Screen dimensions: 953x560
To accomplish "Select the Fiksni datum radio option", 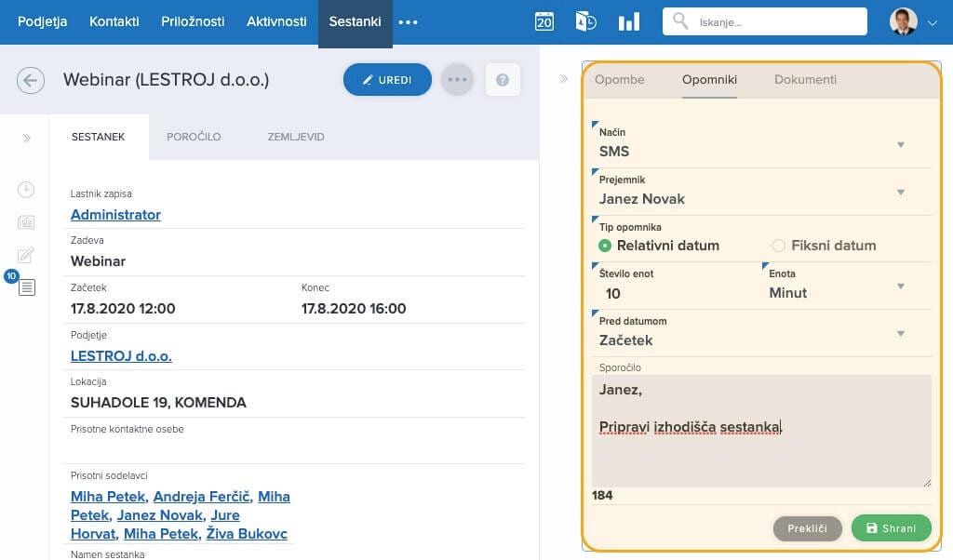I will click(779, 246).
